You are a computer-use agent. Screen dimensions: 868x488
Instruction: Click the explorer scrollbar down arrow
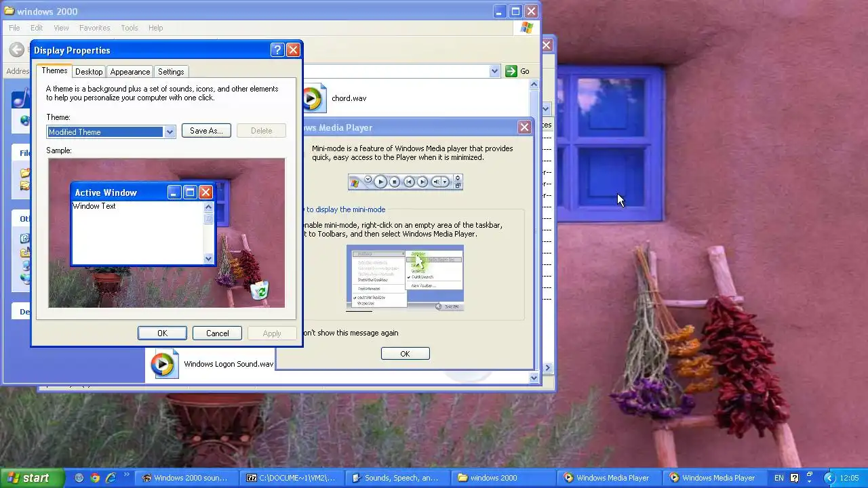534,378
